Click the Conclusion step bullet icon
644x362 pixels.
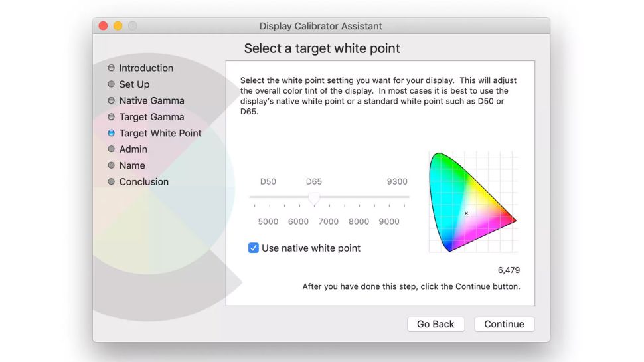coord(111,181)
